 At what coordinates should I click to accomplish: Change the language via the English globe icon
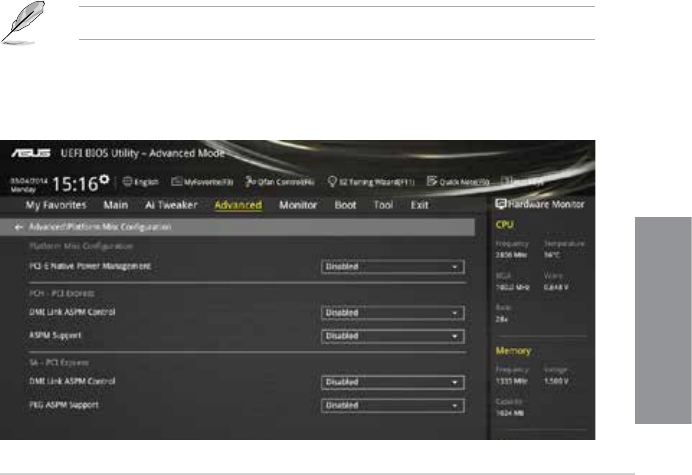coord(127,181)
